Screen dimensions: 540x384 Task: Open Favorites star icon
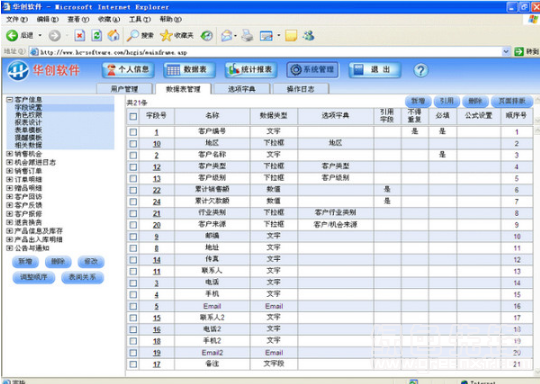(166, 35)
